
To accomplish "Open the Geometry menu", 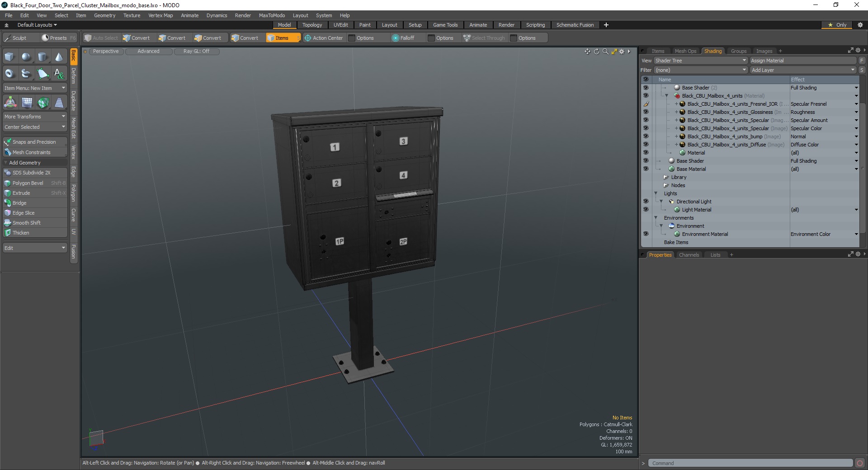I will (104, 15).
